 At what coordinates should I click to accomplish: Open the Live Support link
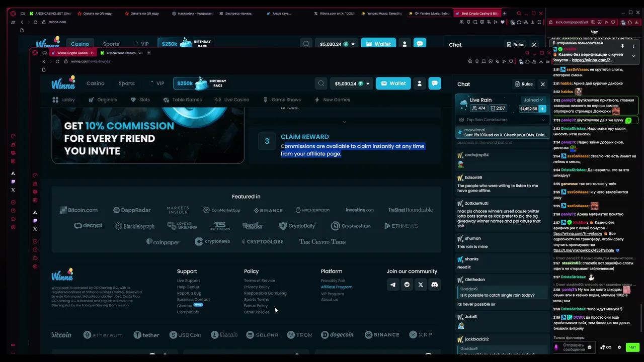click(189, 281)
